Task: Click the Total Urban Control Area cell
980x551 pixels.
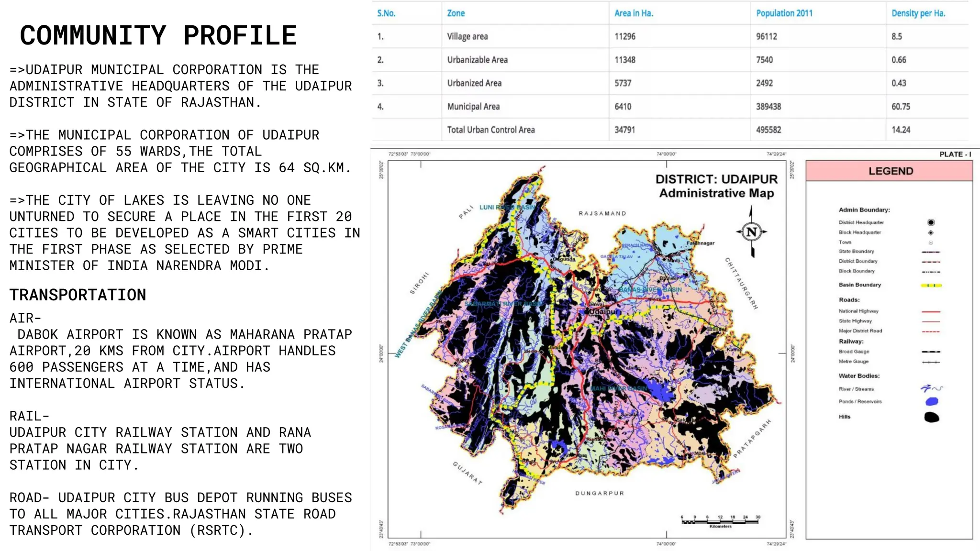Action: pyautogui.click(x=491, y=130)
